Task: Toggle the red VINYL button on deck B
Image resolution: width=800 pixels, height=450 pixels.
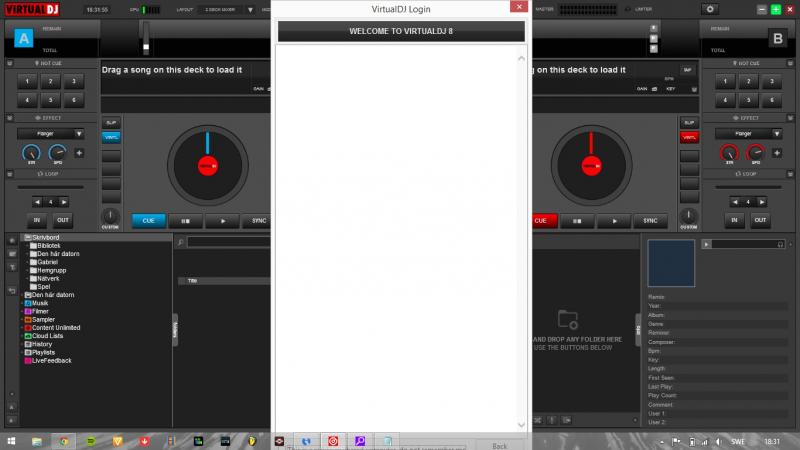Action: [687, 137]
